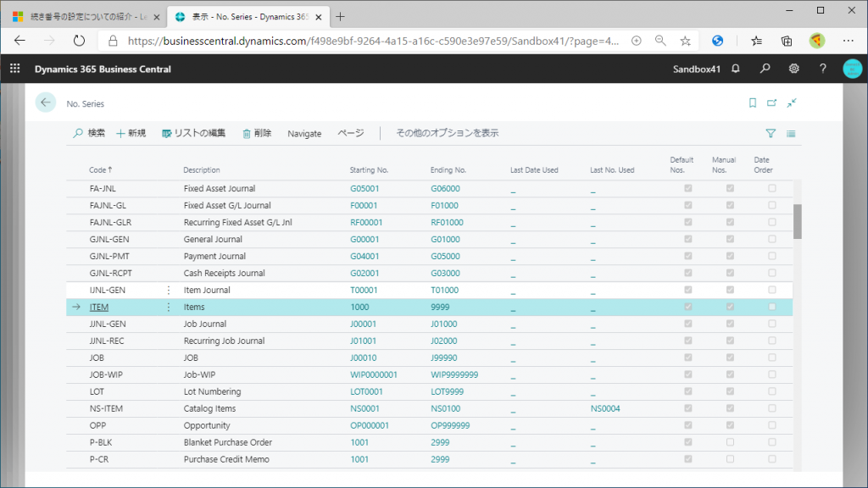Viewport: 868px width, 488px height.
Task: Select the Payment Journal description cell
Action: pyautogui.click(x=214, y=256)
